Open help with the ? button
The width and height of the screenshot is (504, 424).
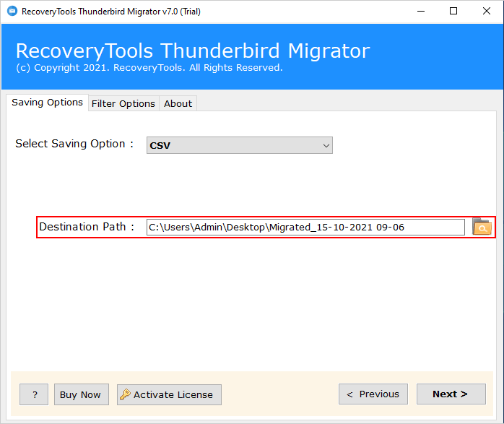34,394
